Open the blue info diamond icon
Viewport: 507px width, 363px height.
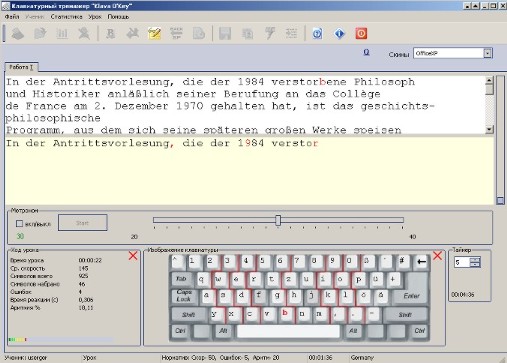pyautogui.click(x=339, y=33)
